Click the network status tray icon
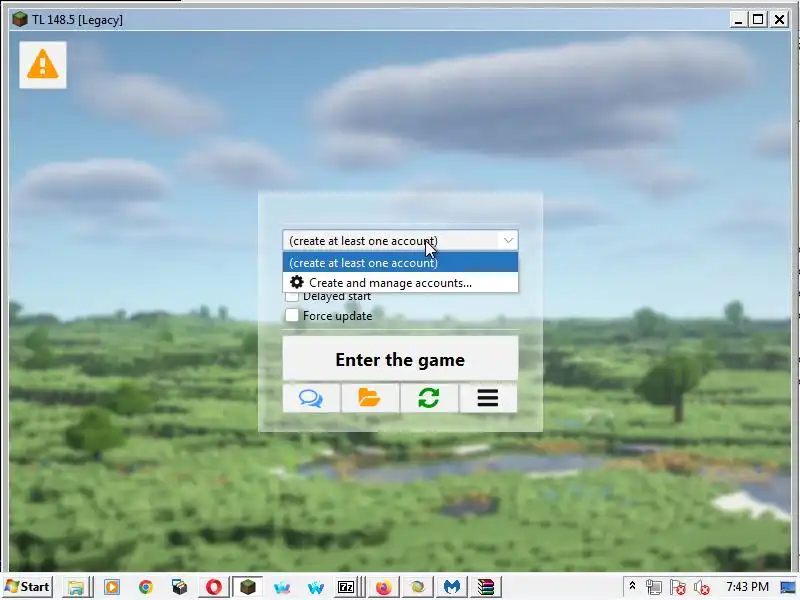The width and height of the screenshot is (800, 600). point(654,587)
